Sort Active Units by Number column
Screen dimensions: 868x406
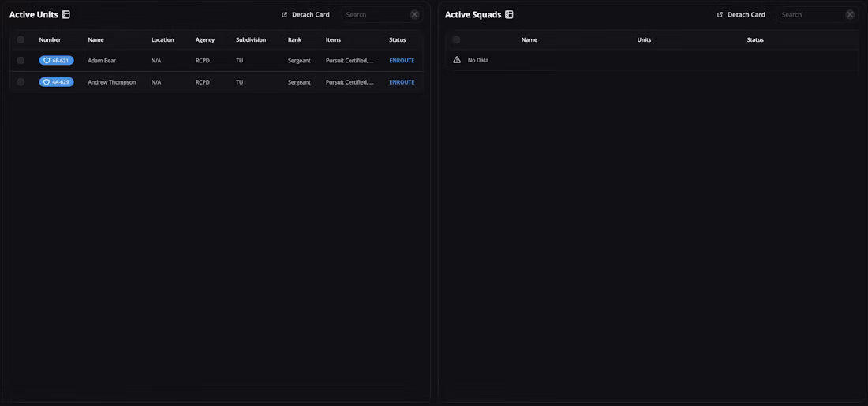click(x=50, y=39)
